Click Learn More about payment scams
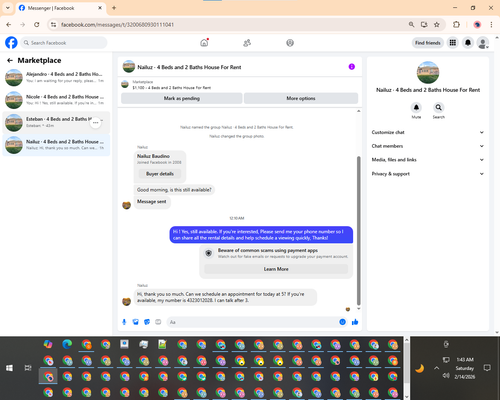The height and width of the screenshot is (400, 500). click(276, 269)
